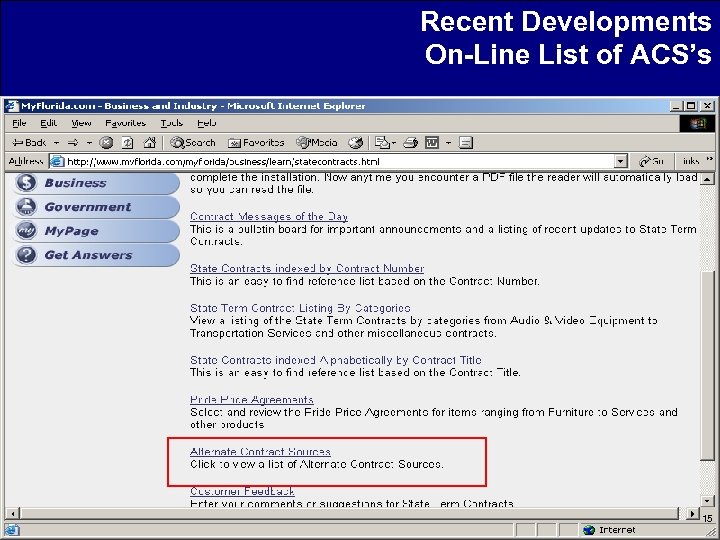Click the horizontal scrollbar thumb

[349, 513]
